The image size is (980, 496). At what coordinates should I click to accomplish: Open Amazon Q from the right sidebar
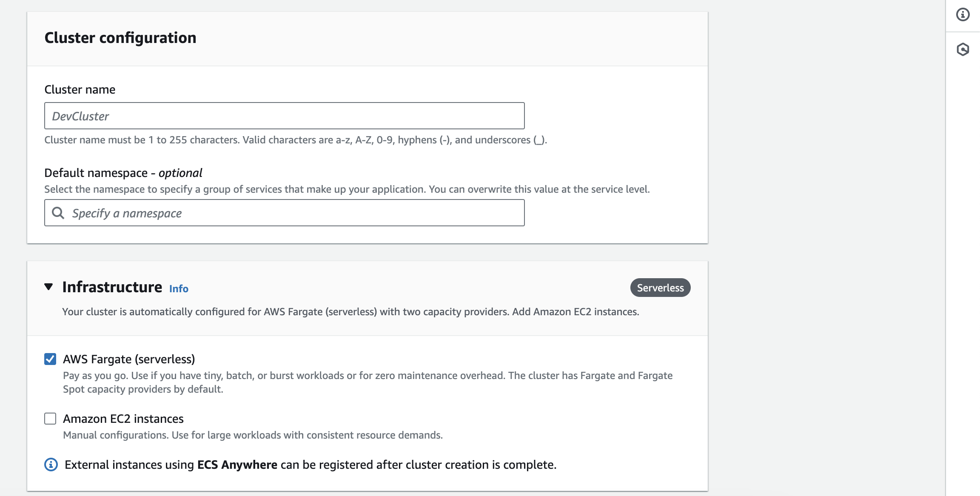[963, 49]
